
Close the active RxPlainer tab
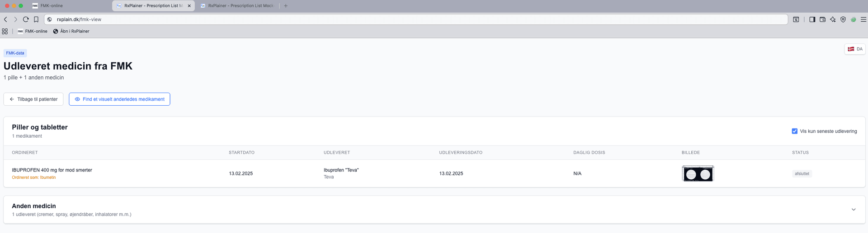(x=189, y=6)
